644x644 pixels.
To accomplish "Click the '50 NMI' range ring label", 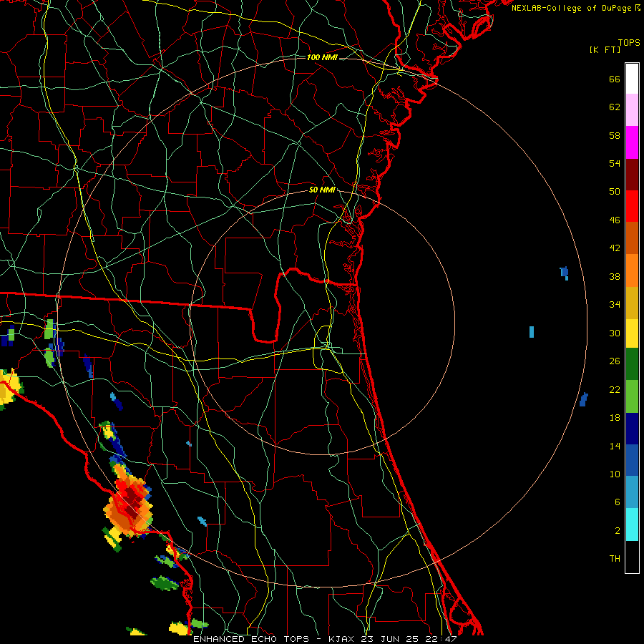I will pos(322,190).
